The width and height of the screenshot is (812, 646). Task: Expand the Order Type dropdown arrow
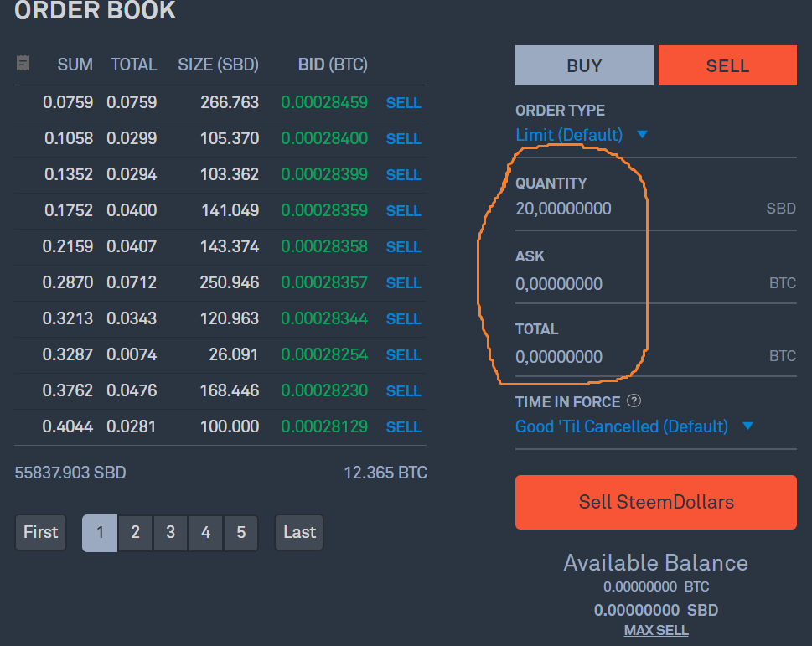point(642,135)
